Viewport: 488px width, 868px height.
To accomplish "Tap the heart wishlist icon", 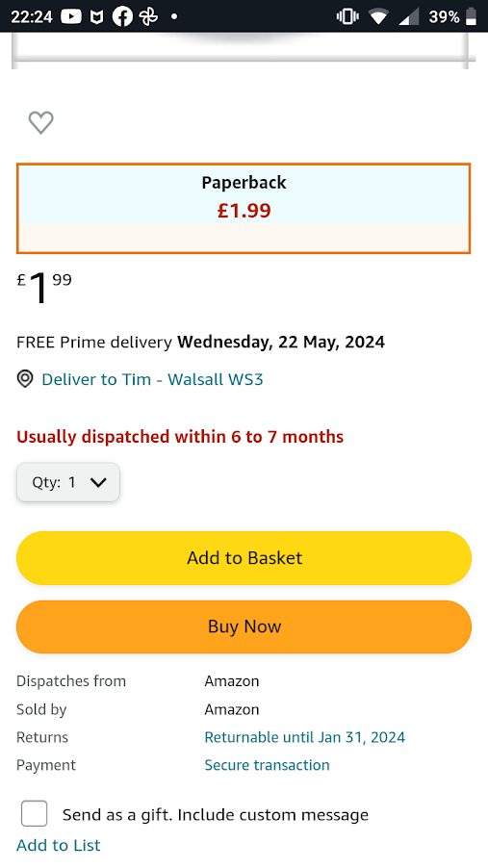I will [41, 122].
